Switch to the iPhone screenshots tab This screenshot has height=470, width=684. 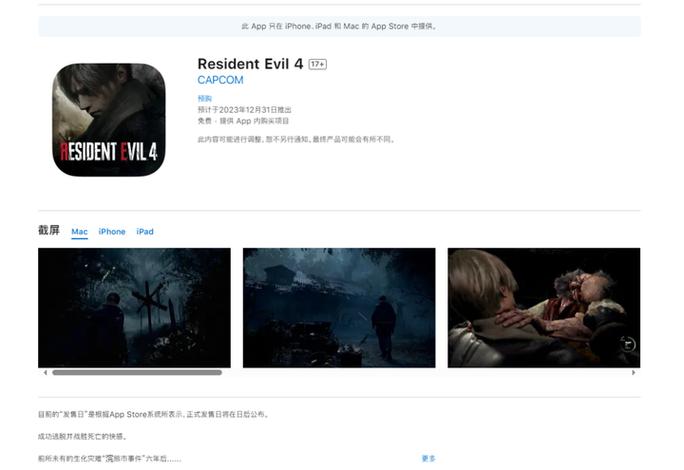click(112, 232)
